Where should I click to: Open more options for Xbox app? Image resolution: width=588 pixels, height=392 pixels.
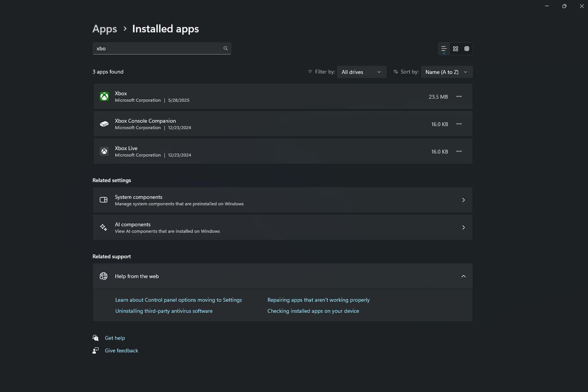click(459, 96)
